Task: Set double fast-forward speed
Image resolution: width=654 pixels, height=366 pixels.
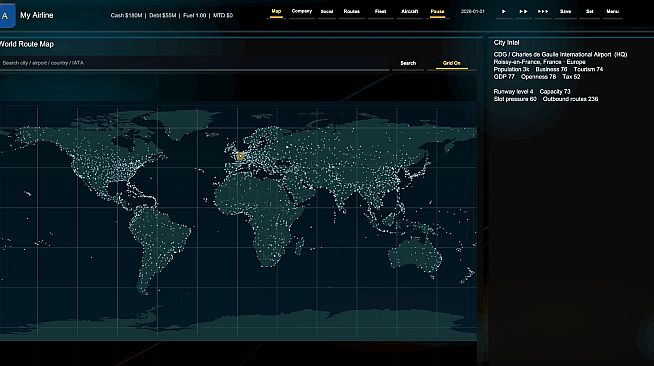Action: [523, 12]
